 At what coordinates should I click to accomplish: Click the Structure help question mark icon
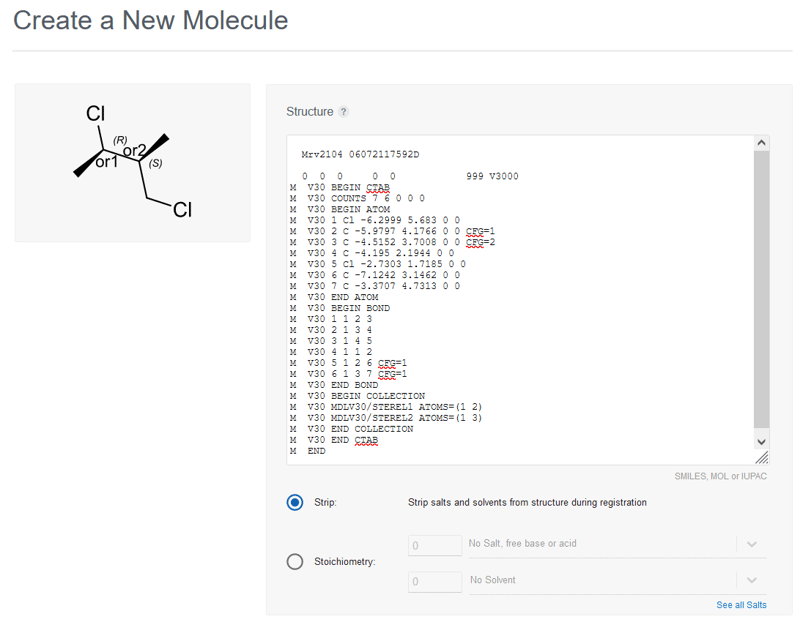(x=344, y=112)
